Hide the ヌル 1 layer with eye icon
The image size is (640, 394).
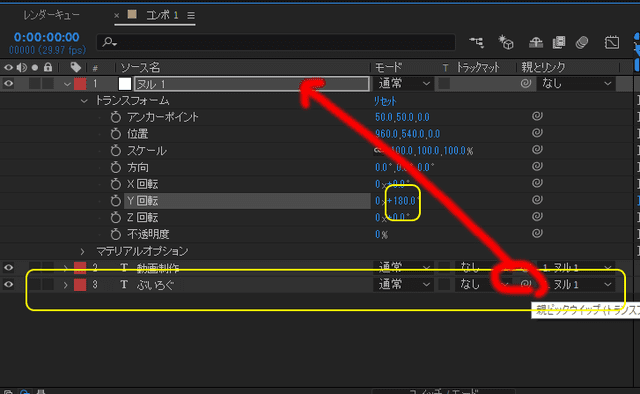click(9, 84)
